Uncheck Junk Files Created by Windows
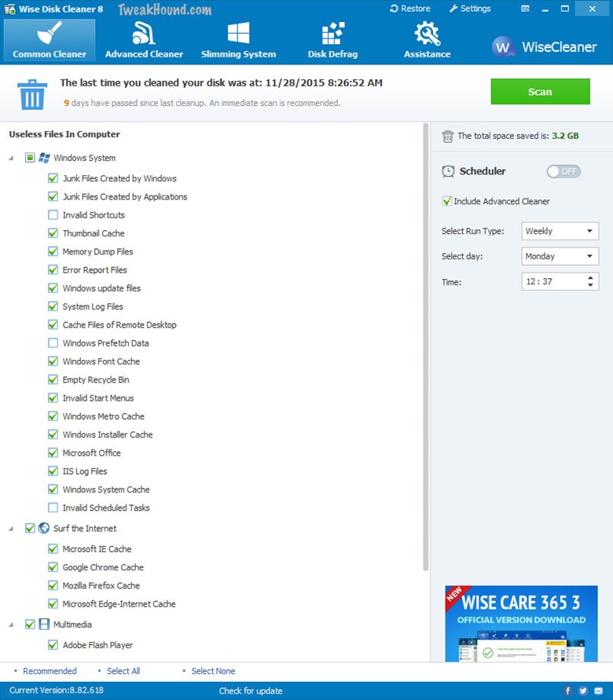 (53, 178)
